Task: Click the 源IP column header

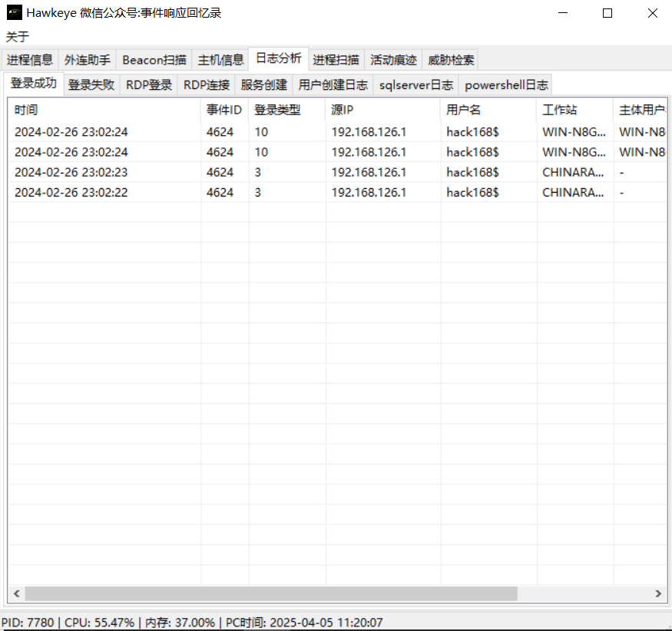Action: point(383,110)
